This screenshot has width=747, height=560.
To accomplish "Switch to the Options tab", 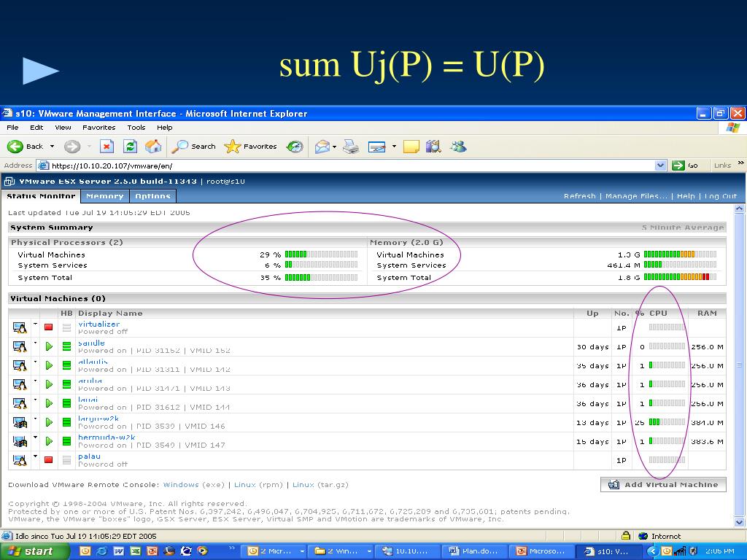I will [152, 195].
